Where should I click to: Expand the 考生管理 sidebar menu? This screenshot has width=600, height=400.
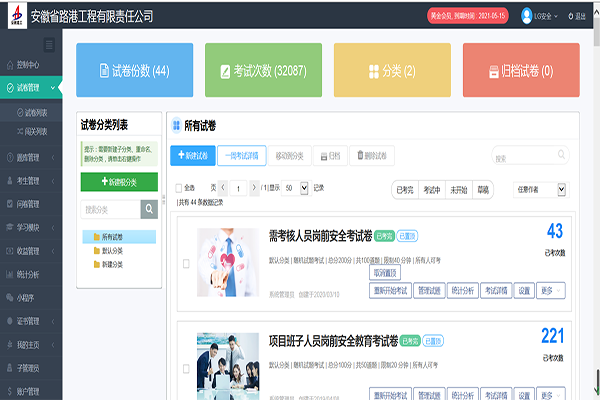tap(30, 181)
